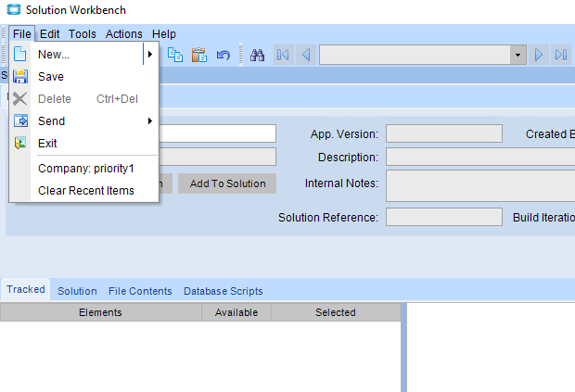The width and height of the screenshot is (575, 392).
Task: Go to previous record arrow
Action: click(306, 55)
